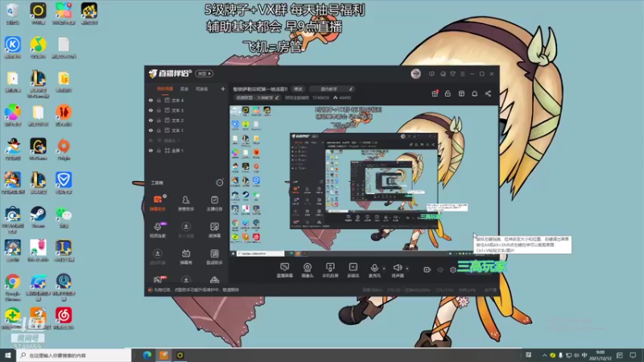Hide the 文本 4 layer
Viewport: 644px width, 362px height.
[x=151, y=100]
